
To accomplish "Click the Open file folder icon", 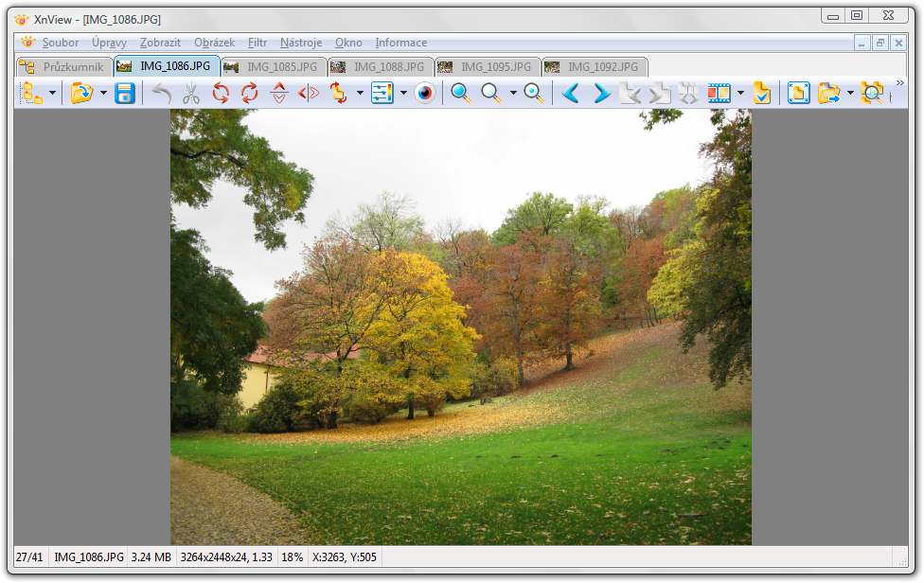I will [x=82, y=93].
